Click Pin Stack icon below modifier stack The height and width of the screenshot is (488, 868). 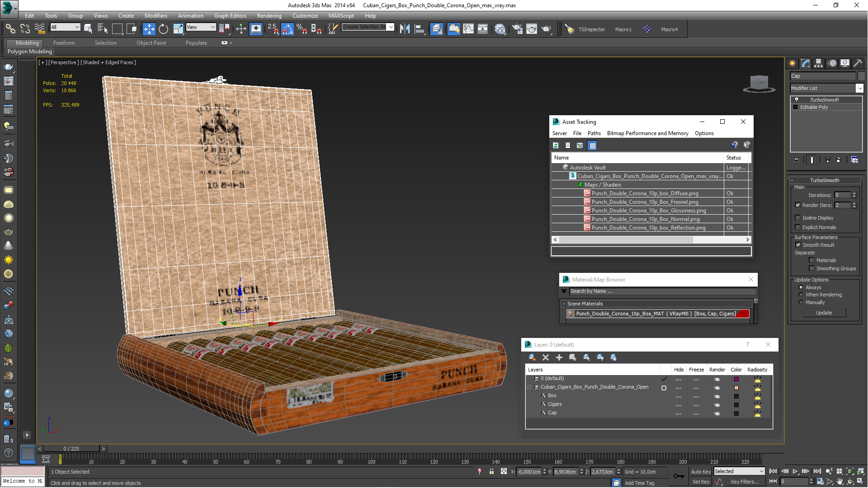796,160
